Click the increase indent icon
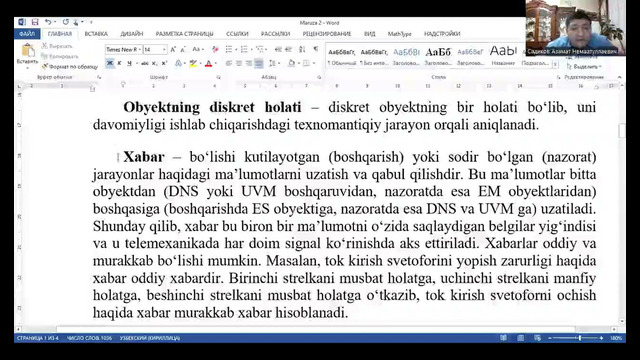 (x=289, y=49)
